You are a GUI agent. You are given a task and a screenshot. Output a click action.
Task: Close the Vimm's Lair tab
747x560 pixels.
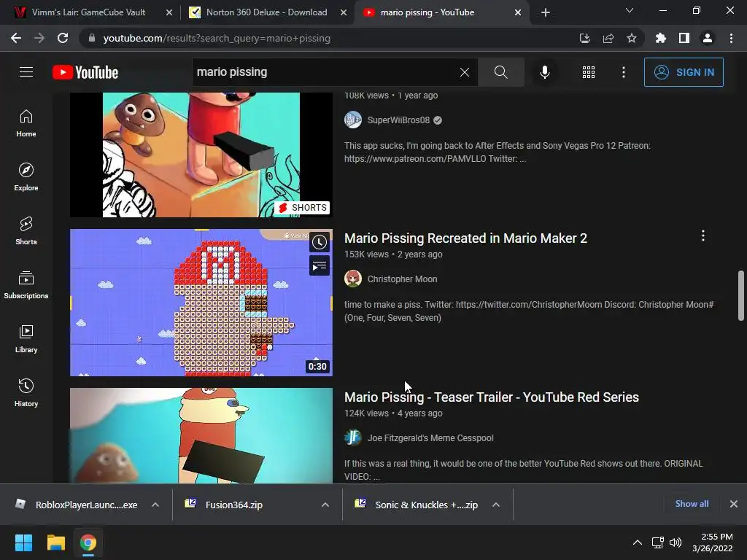coord(169,12)
